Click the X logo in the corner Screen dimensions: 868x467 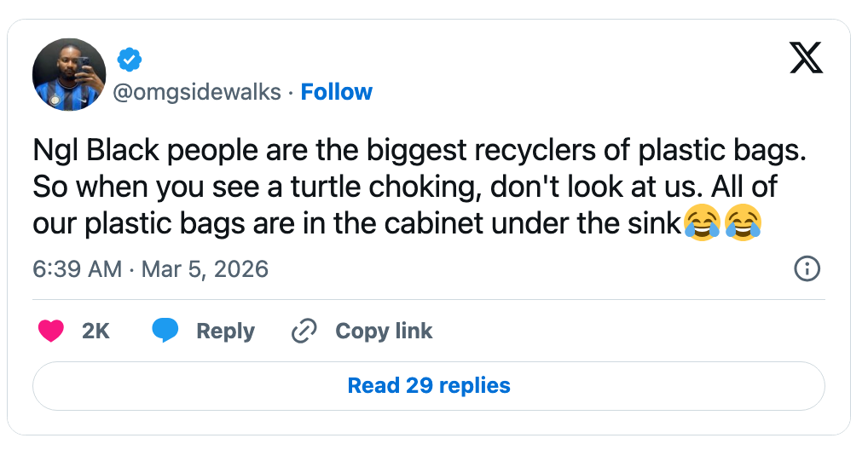click(x=806, y=58)
